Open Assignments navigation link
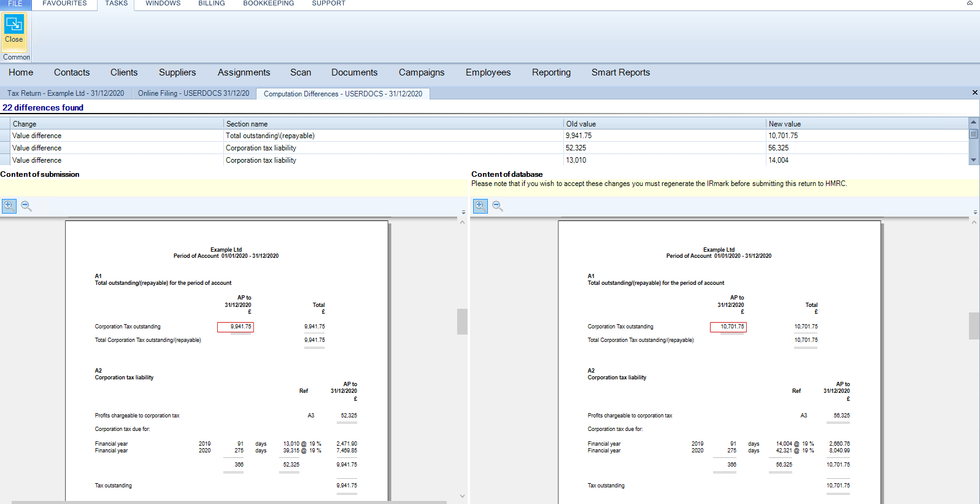This screenshot has width=980, height=504. [x=244, y=72]
